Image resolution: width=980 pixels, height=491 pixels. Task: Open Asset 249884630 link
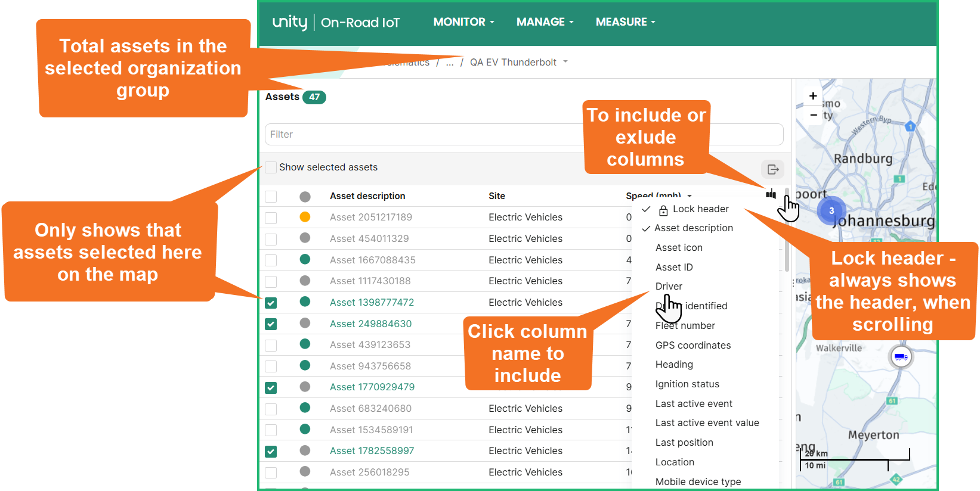(x=370, y=324)
